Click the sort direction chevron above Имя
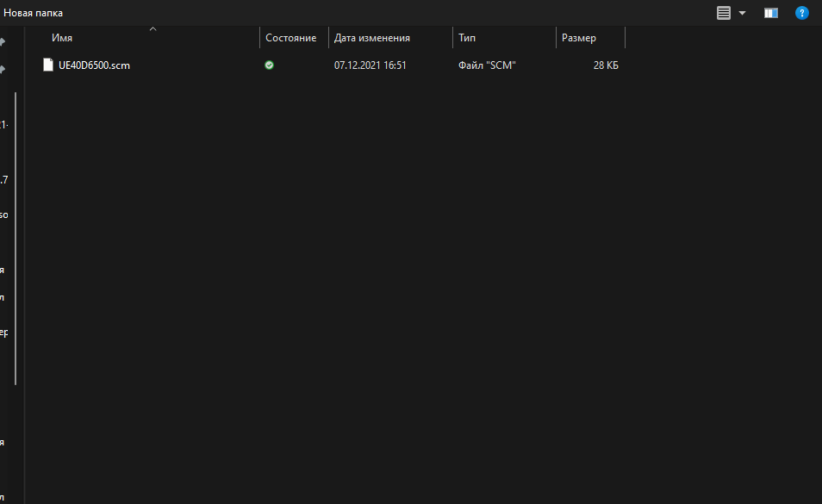Screen dimensions: 822x504 (153, 29)
